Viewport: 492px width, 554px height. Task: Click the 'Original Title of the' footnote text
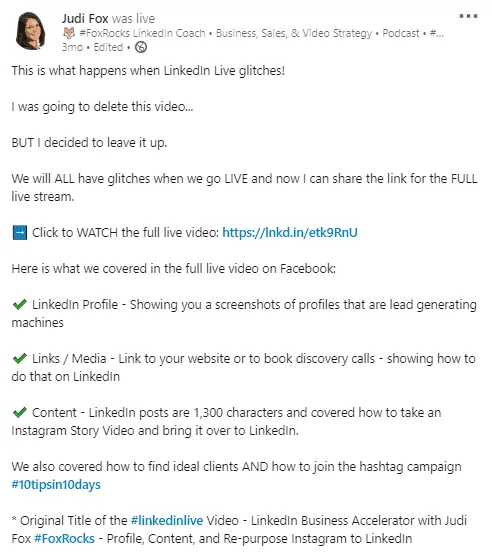[x=73, y=520]
